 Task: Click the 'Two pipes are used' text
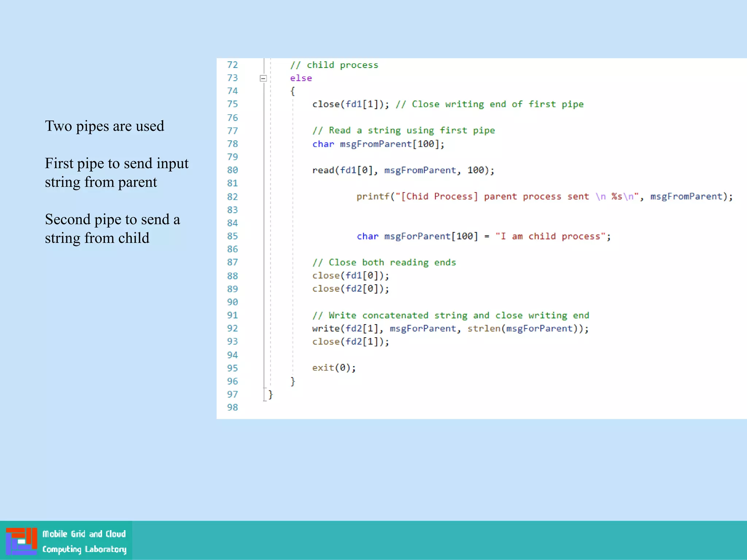click(104, 126)
